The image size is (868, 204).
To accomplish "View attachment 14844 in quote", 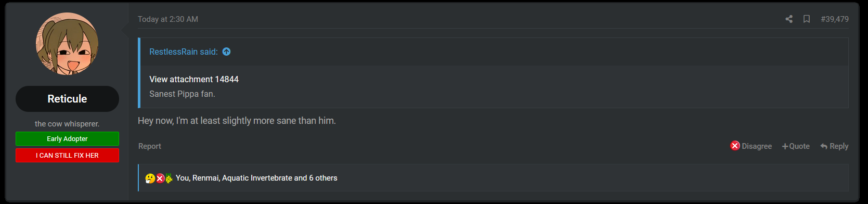I will click(x=194, y=79).
